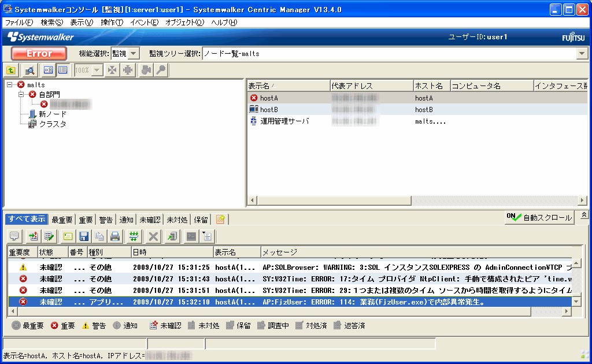Open the 操作(T) menu
Image resolution: width=592 pixels, height=364 pixels.
pyautogui.click(x=112, y=23)
